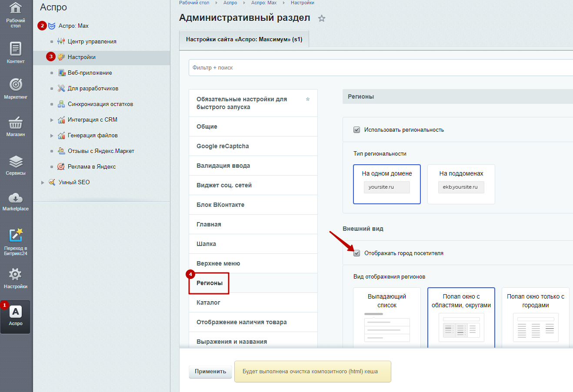Open Центр управления in the tree
The image size is (573, 392).
coord(92,42)
